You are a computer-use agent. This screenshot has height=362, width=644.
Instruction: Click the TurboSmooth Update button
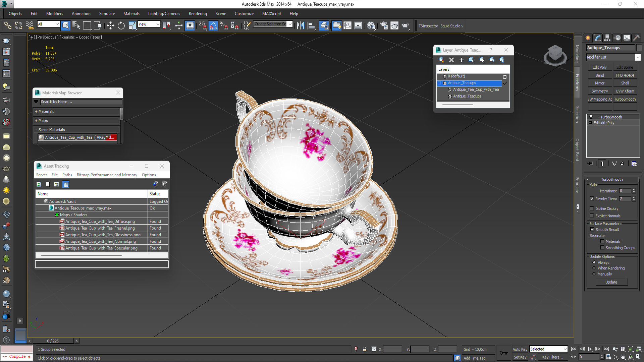pyautogui.click(x=611, y=282)
